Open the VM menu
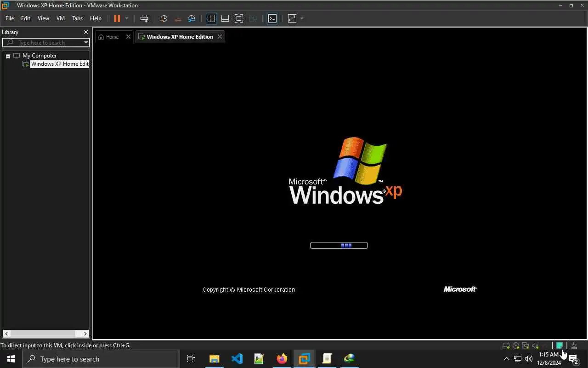Image resolution: width=588 pixels, height=368 pixels. tap(61, 18)
